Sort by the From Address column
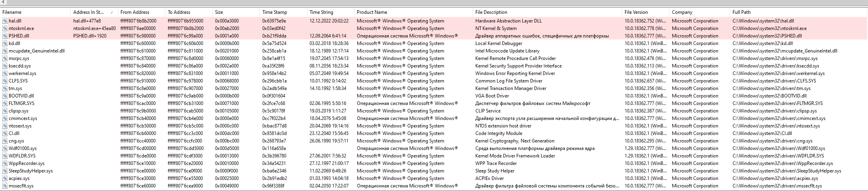 (135, 12)
